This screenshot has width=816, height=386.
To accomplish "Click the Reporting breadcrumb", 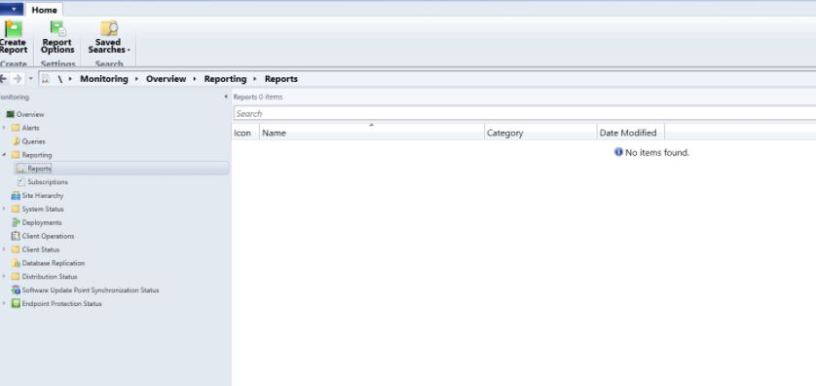I will pyautogui.click(x=225, y=79).
